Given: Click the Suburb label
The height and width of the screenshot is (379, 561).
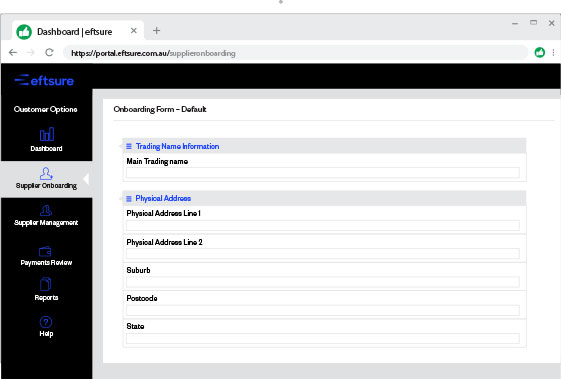Looking at the screenshot, I should (138, 270).
